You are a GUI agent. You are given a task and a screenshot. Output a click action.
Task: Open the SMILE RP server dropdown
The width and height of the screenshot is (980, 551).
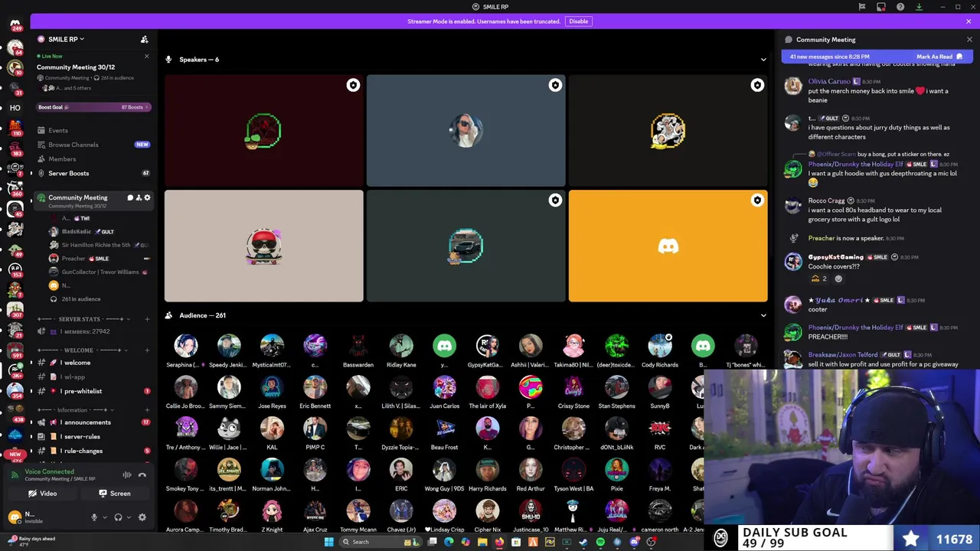(65, 39)
